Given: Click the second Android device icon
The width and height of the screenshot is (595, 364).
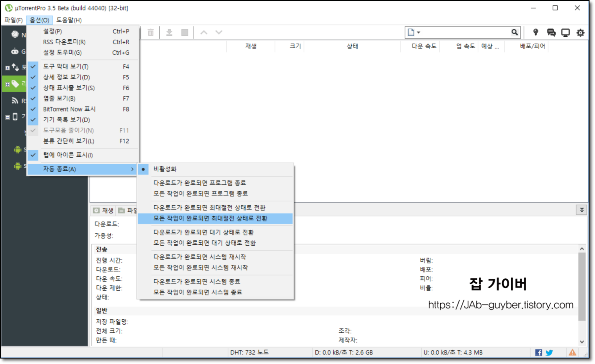Looking at the screenshot, I should click(18, 166).
